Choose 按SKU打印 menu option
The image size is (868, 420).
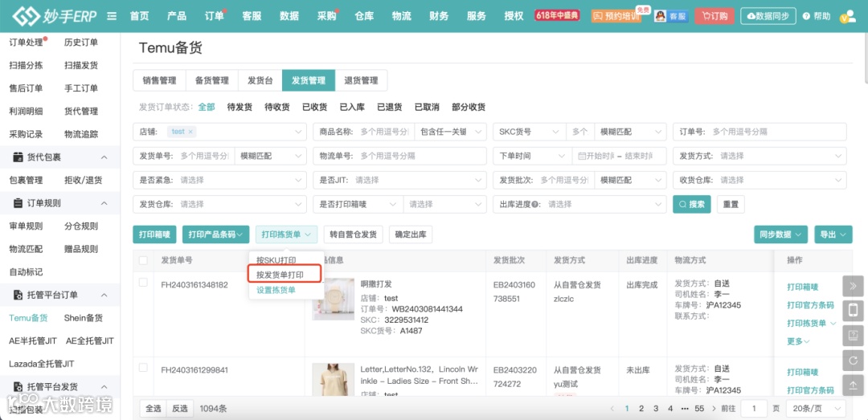click(x=276, y=260)
